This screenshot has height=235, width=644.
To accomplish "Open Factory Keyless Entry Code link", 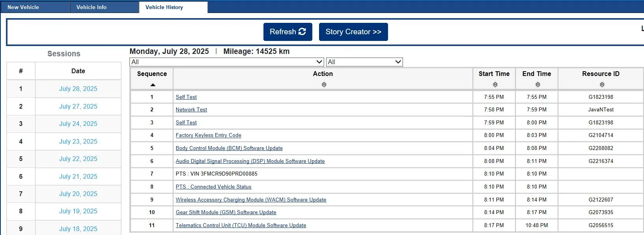I will tap(208, 135).
